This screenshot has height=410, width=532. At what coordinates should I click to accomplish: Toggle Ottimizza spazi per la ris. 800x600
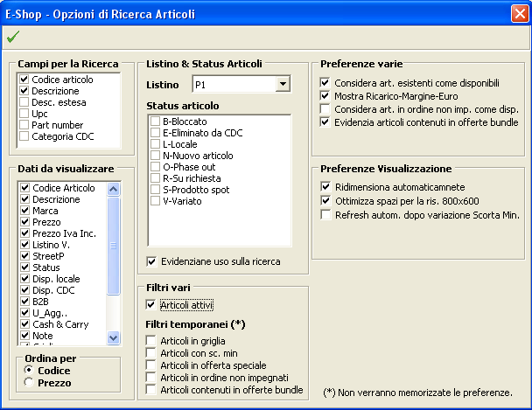(x=325, y=201)
